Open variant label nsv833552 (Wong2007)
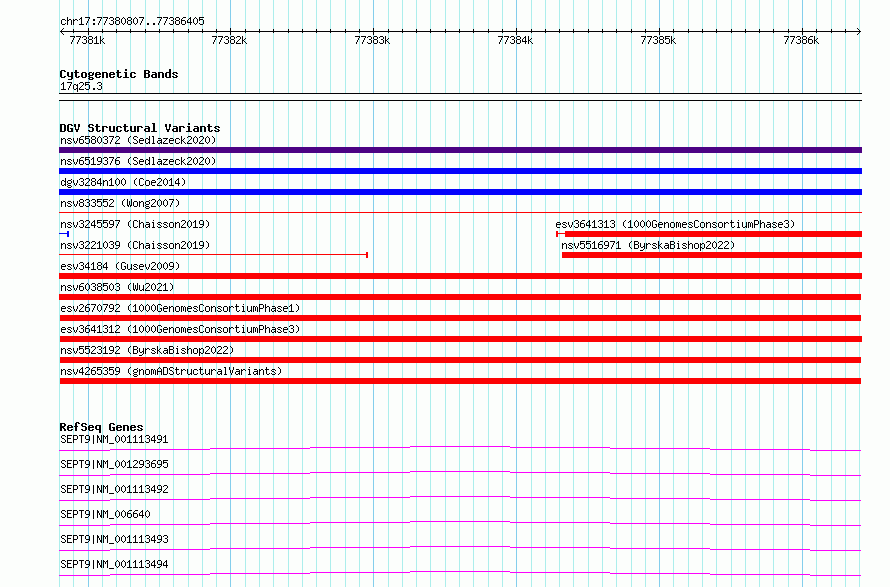 [120, 203]
